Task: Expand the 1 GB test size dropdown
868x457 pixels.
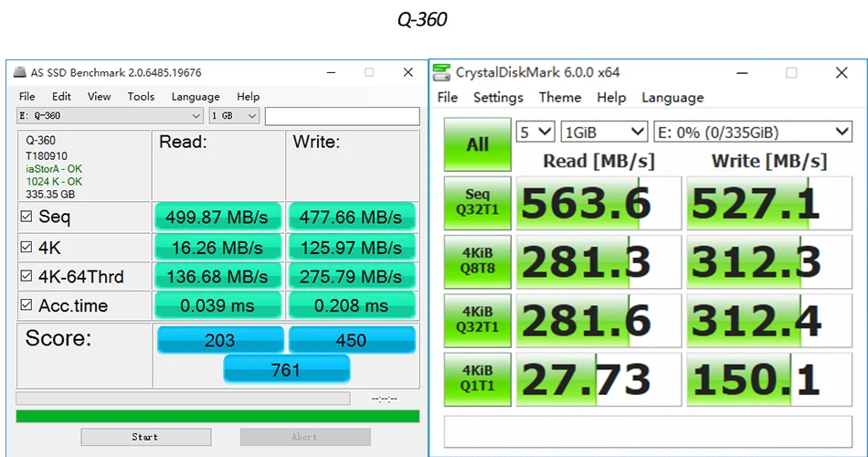Action: [x=234, y=116]
